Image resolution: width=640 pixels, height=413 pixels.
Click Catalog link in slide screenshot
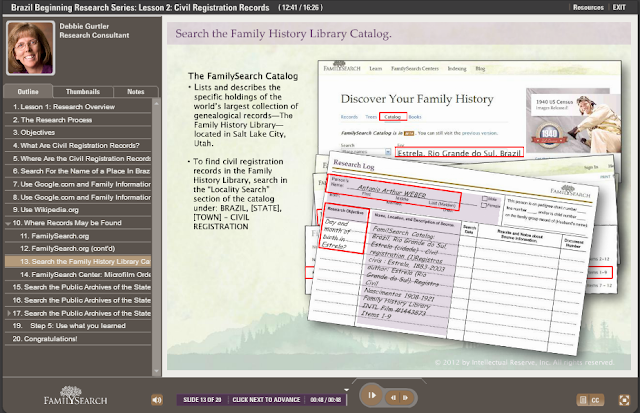coord(393,117)
